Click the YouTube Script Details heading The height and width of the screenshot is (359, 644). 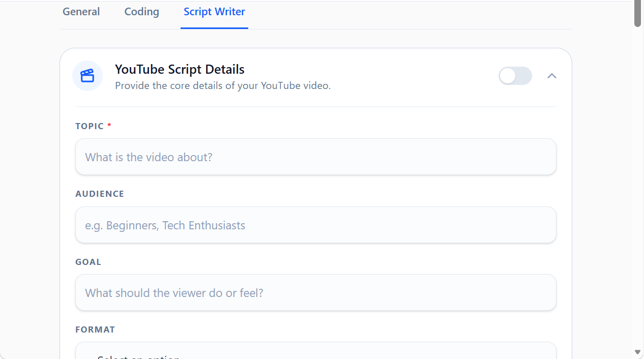click(180, 69)
